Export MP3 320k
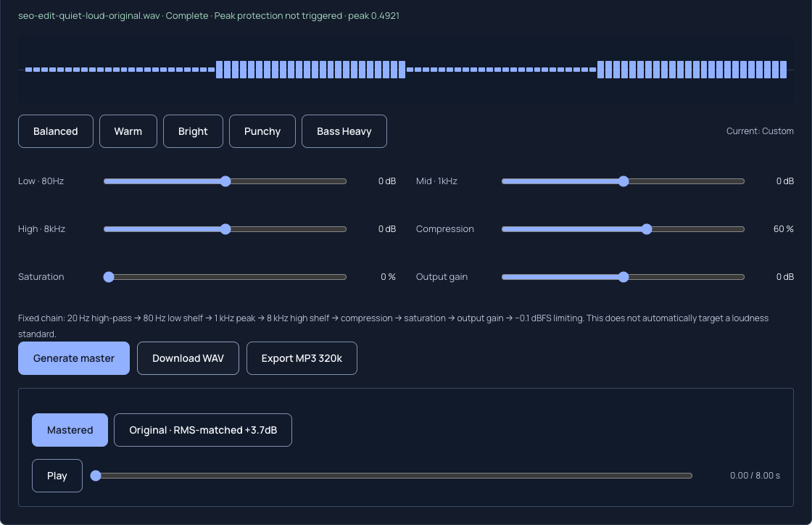Screen dimensions: 812x525 pos(302,358)
